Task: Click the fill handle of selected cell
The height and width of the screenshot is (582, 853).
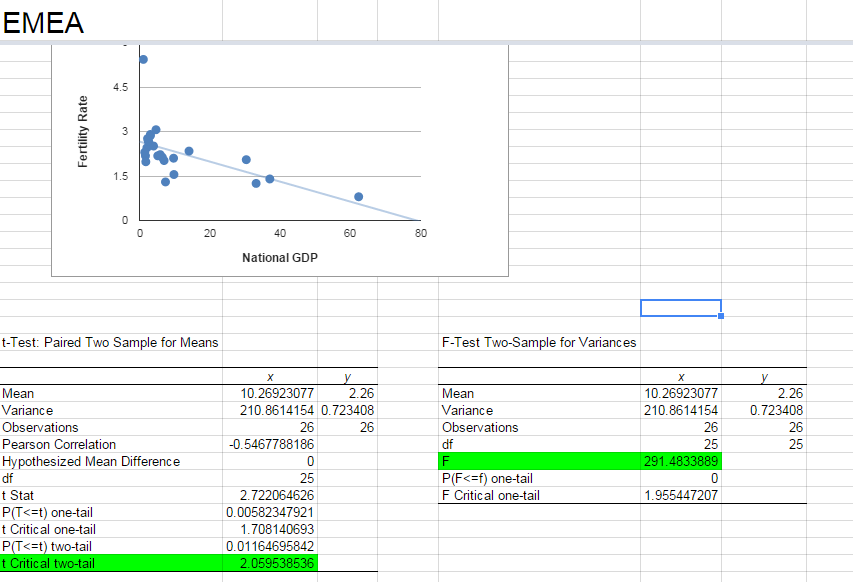Action: pos(721,316)
